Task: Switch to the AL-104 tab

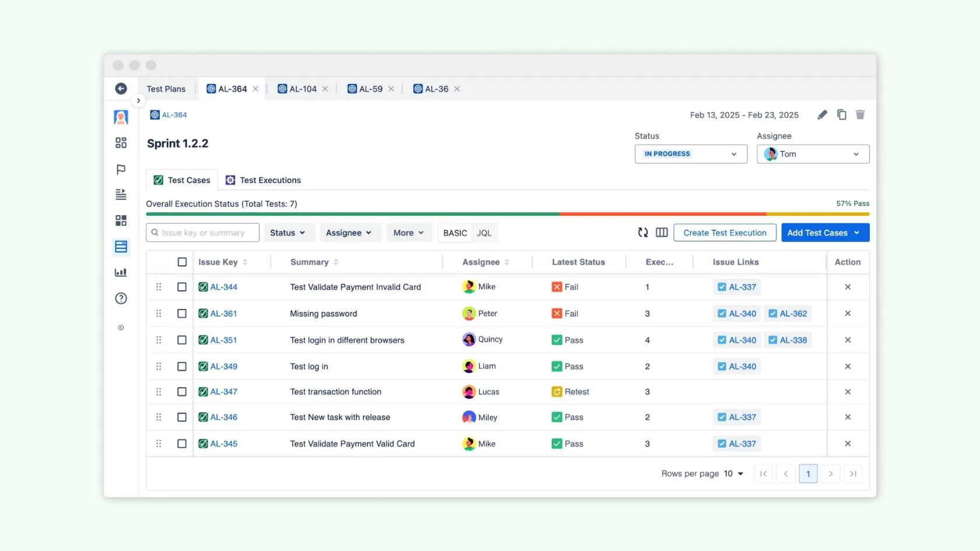Action: [302, 89]
